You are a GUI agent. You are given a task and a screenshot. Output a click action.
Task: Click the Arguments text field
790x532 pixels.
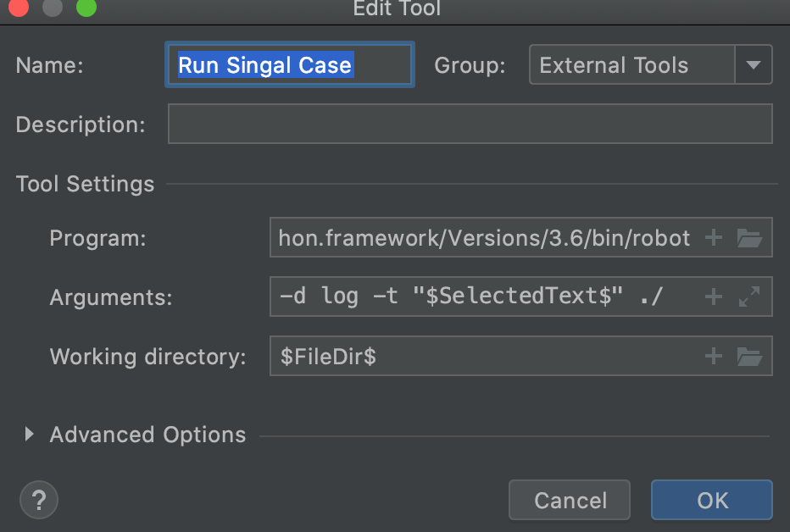(483, 297)
